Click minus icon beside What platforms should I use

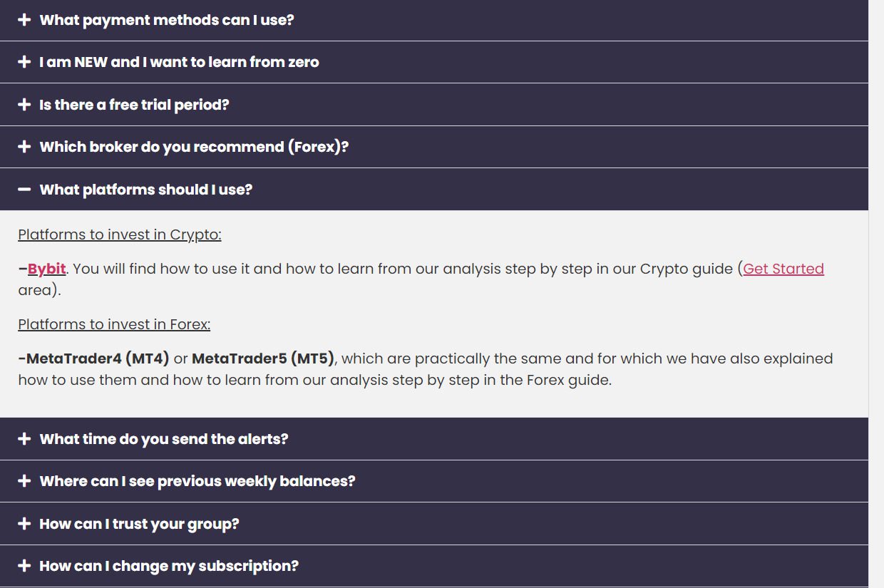[x=24, y=190]
